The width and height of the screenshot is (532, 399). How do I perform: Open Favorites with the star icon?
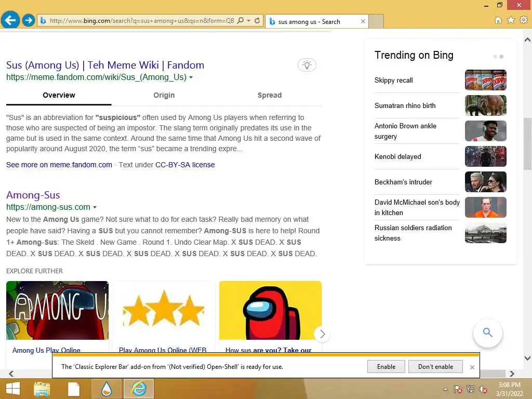[511, 20]
